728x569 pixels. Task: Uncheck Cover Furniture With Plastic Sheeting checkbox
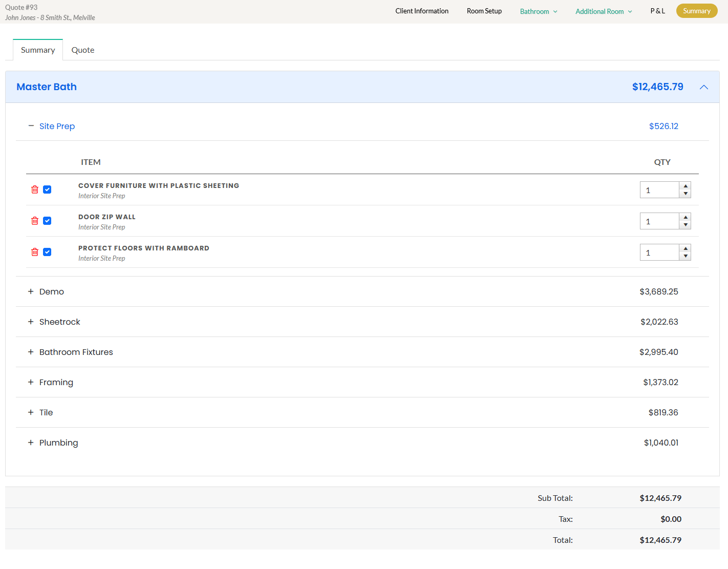point(47,189)
